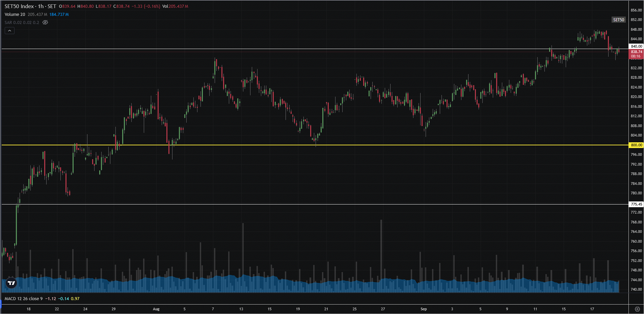The height and width of the screenshot is (314, 644).
Task: Click the yellow 800.00 price label
Action: (636, 145)
